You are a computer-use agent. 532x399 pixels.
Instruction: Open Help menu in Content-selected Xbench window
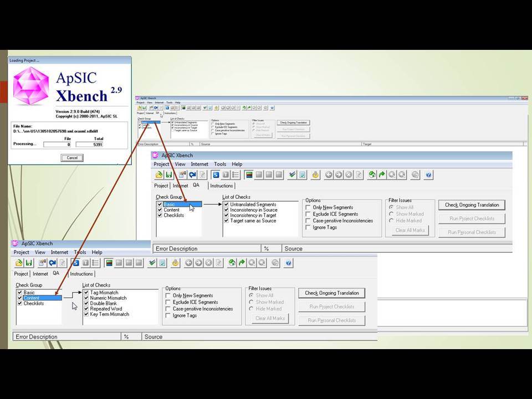pyautogui.click(x=97, y=253)
